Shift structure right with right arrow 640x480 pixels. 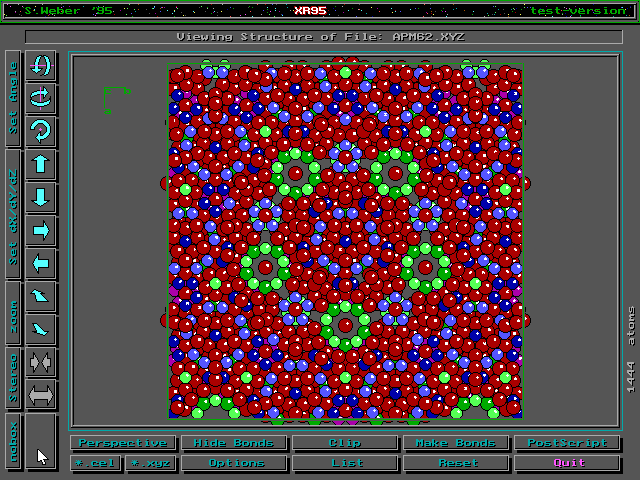click(x=40, y=230)
